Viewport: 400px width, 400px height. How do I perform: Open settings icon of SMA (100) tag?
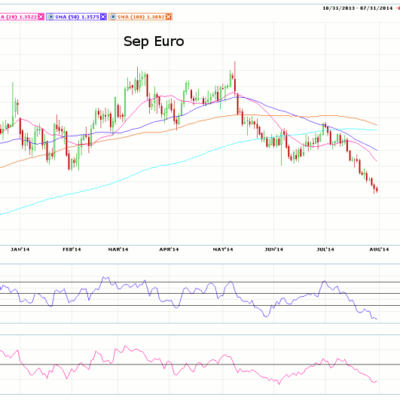pos(113,17)
